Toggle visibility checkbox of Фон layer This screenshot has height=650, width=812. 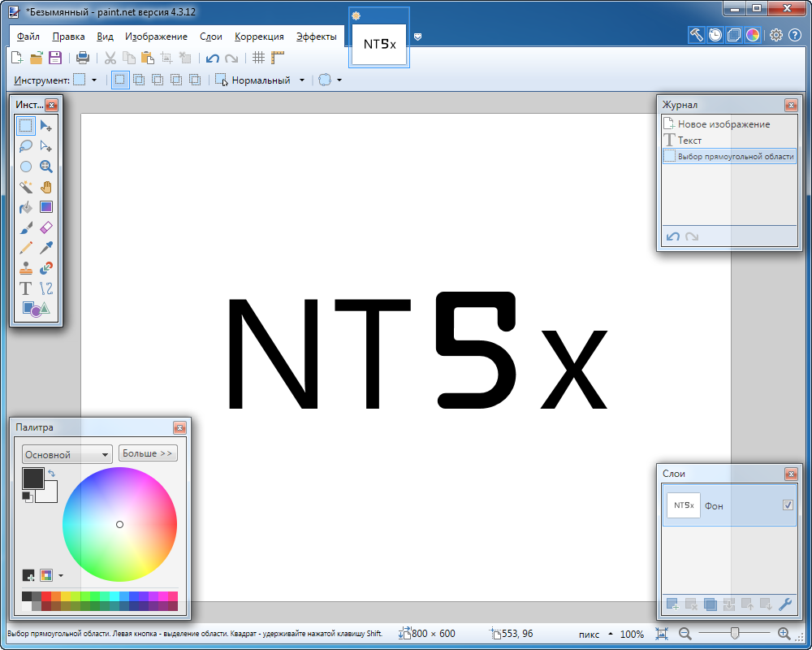(787, 505)
